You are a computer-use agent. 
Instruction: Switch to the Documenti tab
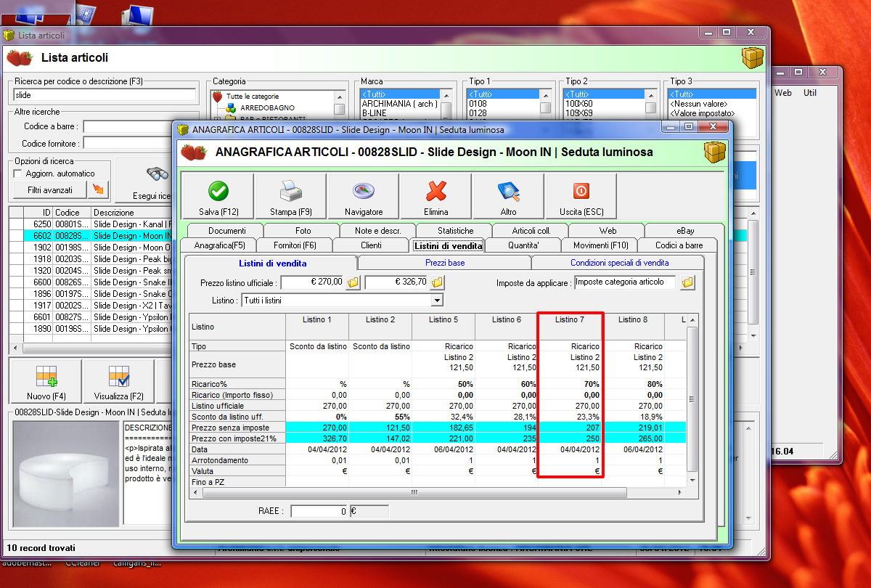226,230
